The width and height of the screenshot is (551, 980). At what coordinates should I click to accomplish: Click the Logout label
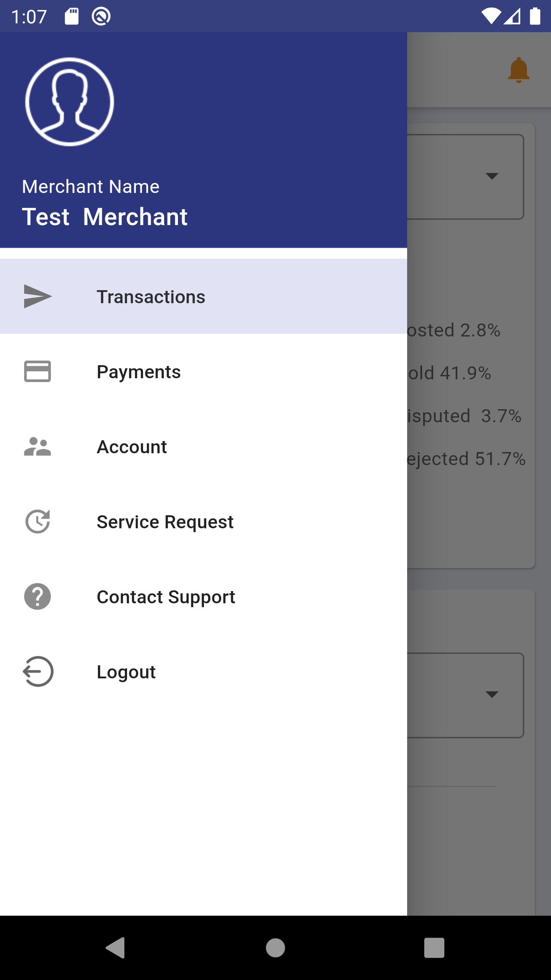(x=126, y=672)
